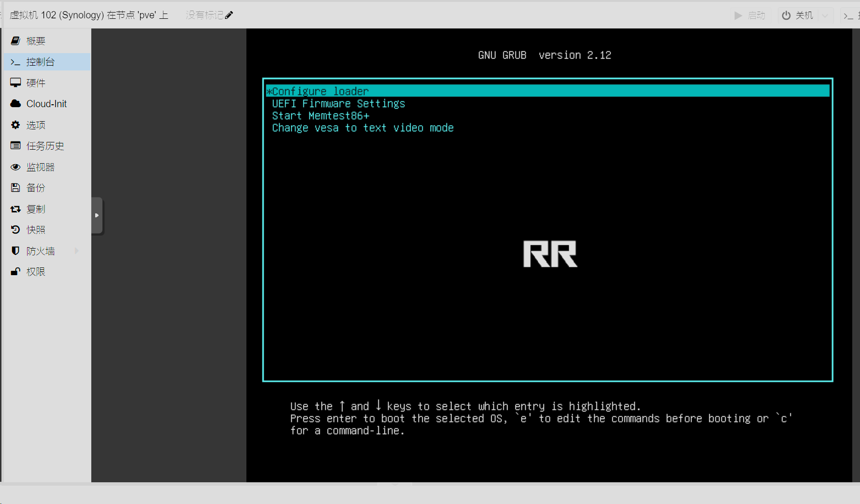Click the VM 102 (Synology) title text
This screenshot has height=504, width=860.
click(89, 15)
